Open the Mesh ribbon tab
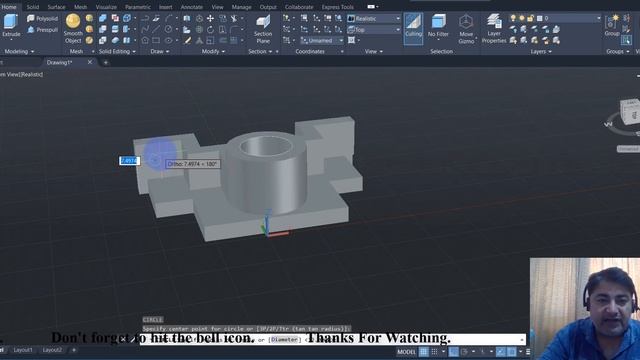 80,7
